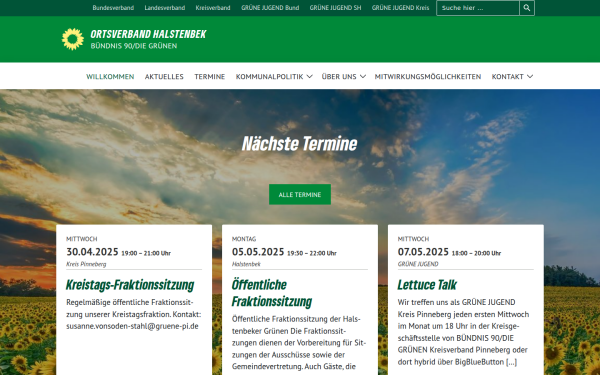Screen dimensions: 600x375
Task: Open the Kontakt menu item
Action: click(x=507, y=77)
